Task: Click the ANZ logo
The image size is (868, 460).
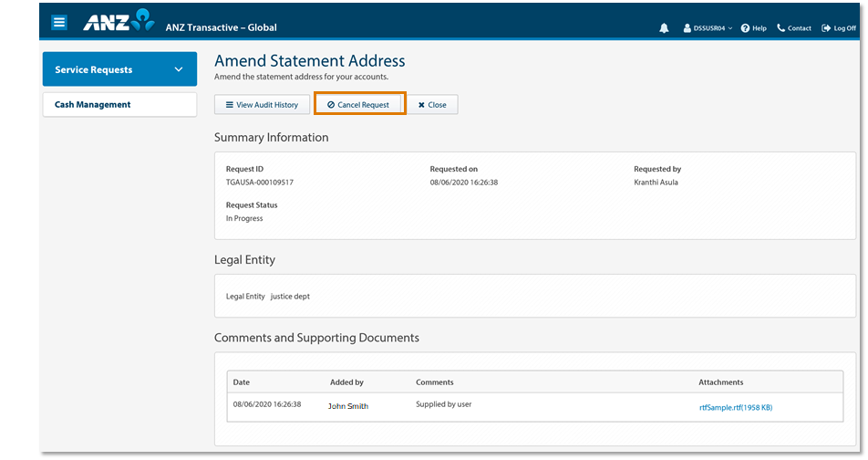Action: (119, 22)
